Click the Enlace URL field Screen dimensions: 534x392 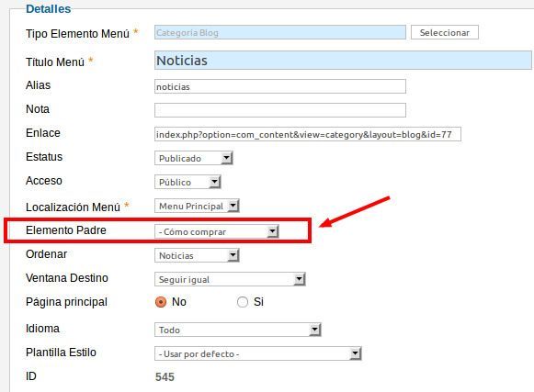[308, 134]
